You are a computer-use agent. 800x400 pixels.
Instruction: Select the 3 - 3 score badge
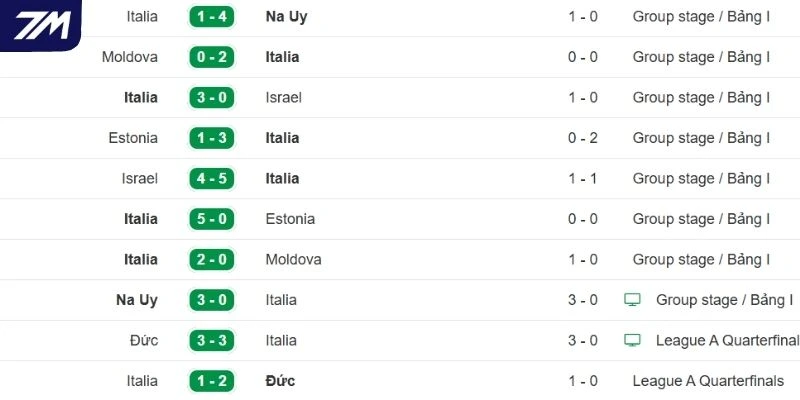[212, 340]
